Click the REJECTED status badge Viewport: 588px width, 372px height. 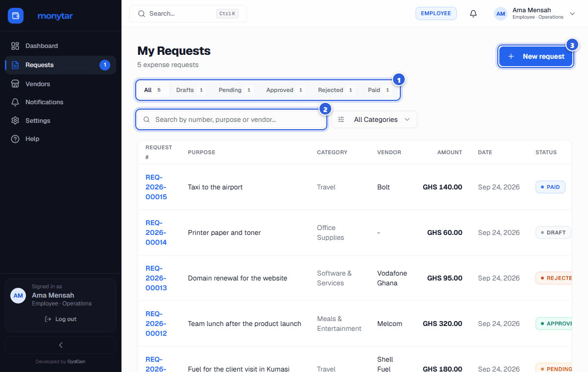554,278
